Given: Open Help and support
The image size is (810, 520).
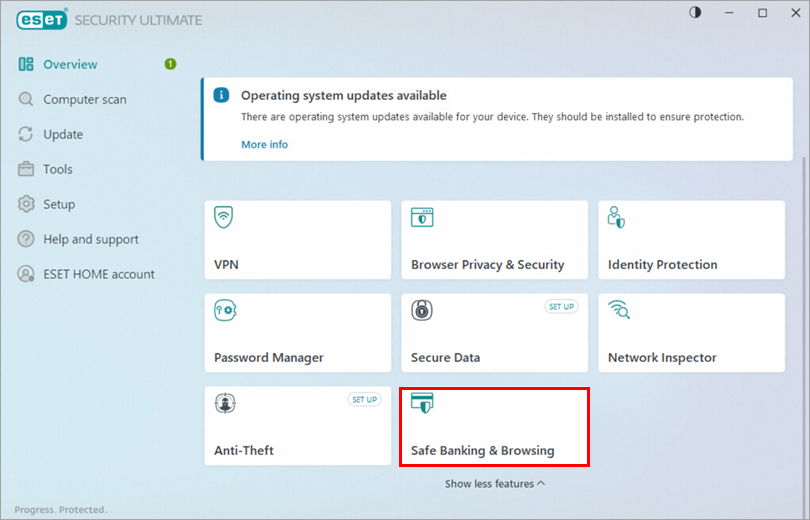Looking at the screenshot, I should coord(91,239).
